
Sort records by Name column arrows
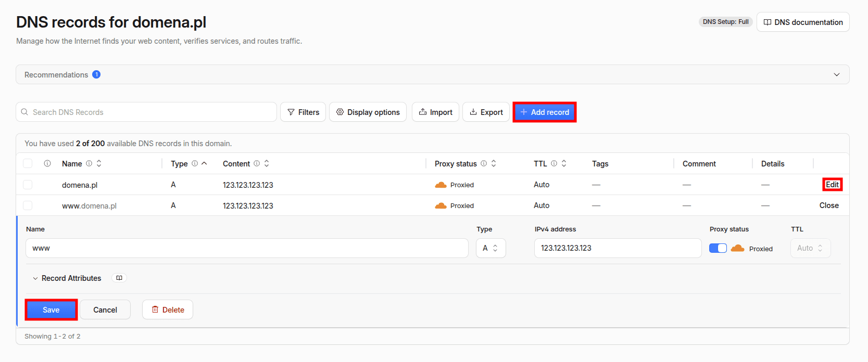[x=99, y=163]
